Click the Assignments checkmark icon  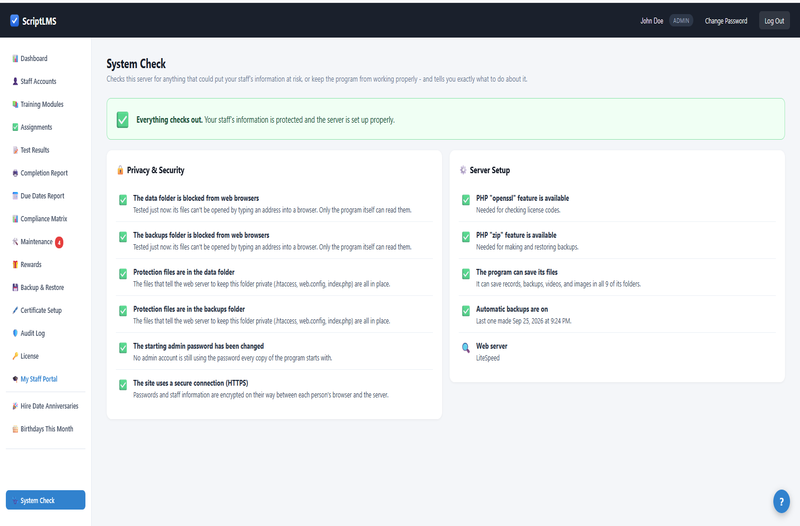click(15, 127)
